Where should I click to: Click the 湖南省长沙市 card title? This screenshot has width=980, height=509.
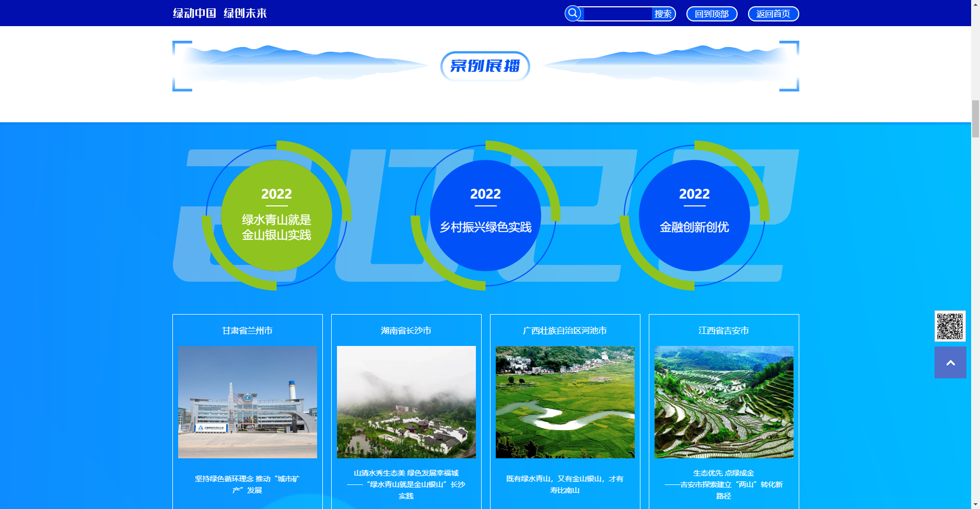tap(406, 331)
